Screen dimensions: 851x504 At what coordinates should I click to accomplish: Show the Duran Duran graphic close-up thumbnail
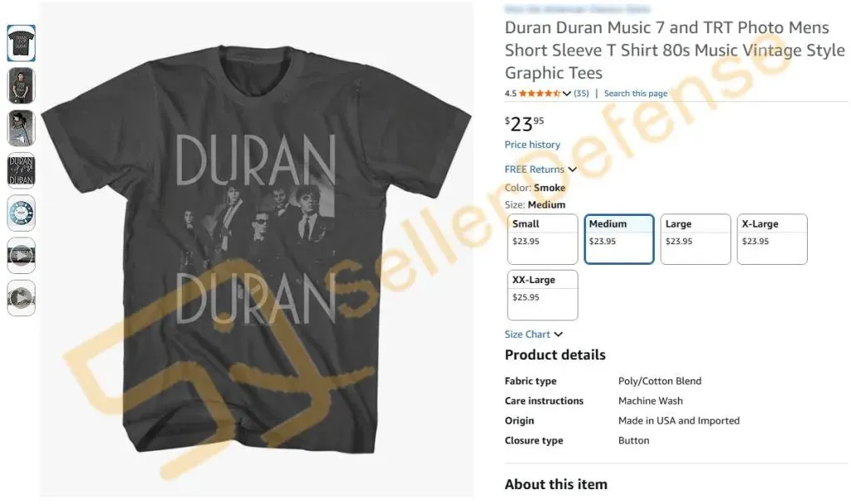coord(21,170)
